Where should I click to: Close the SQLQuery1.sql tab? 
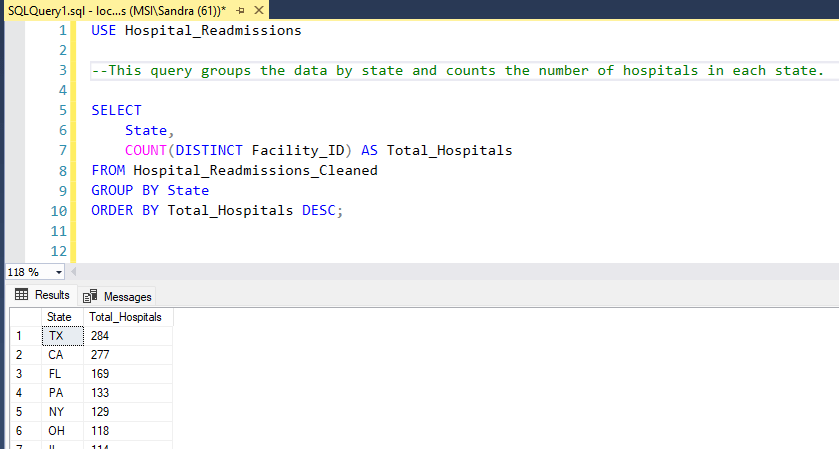259,10
